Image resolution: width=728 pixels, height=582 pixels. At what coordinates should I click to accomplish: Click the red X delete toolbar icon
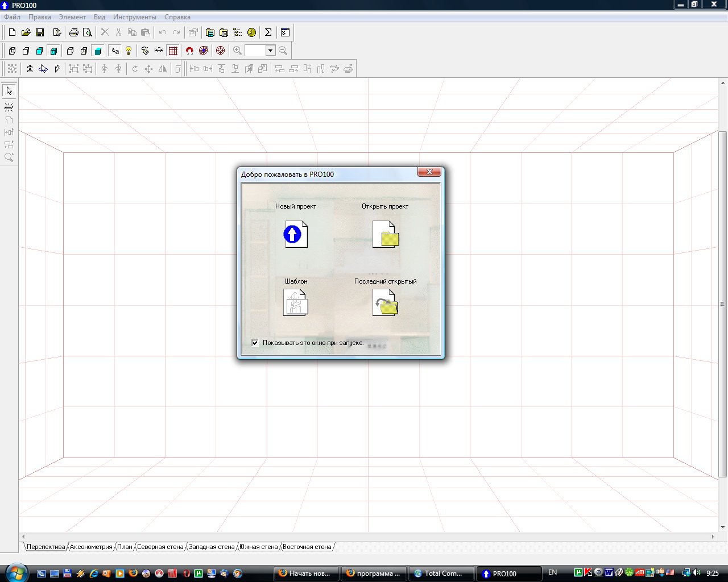pos(105,32)
